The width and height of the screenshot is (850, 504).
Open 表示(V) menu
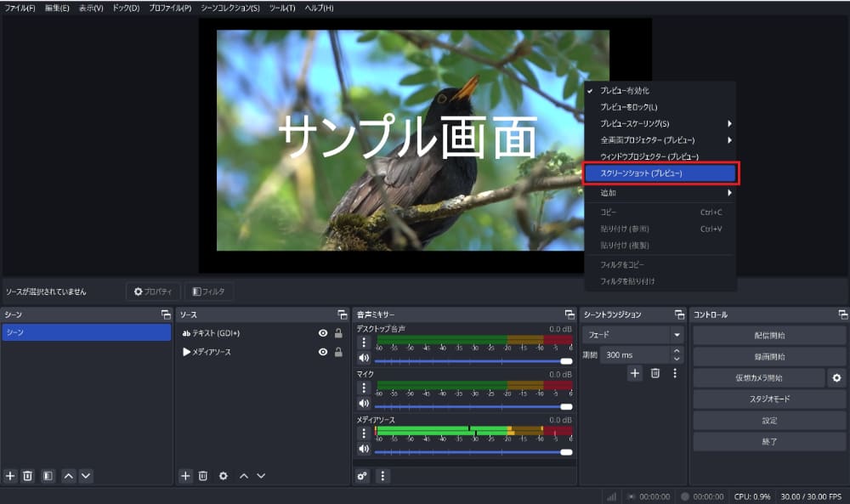tap(91, 8)
